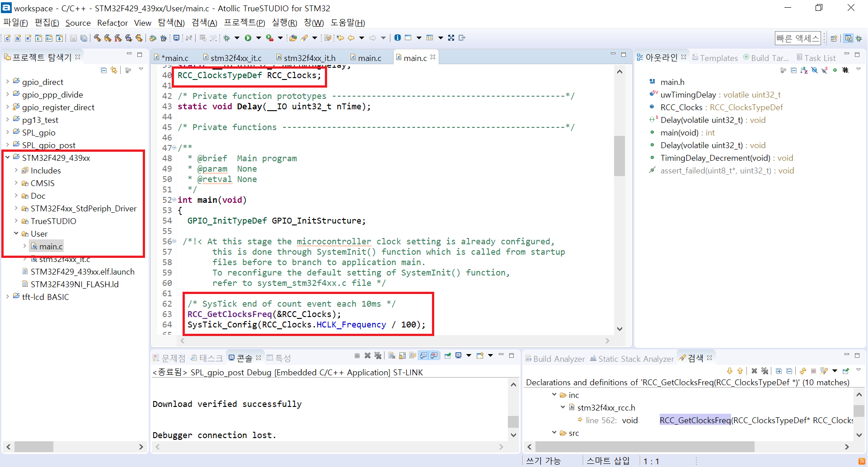
Task: Click the Save All icon in toolbar
Action: tap(84, 38)
